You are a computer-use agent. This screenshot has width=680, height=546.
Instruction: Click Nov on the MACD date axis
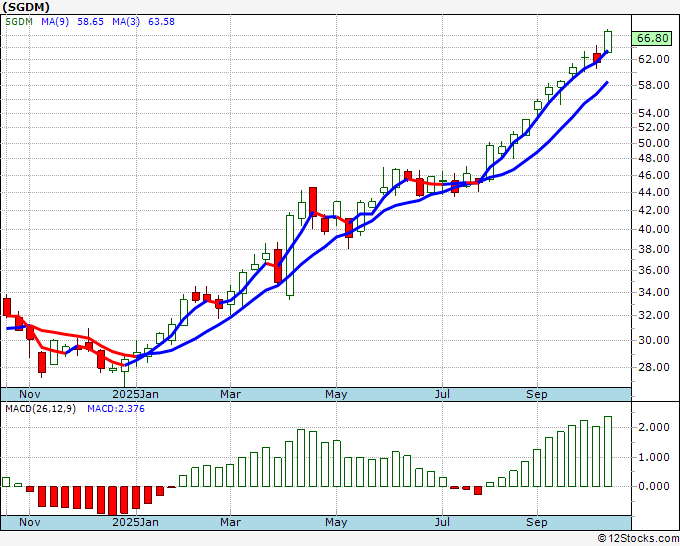click(x=29, y=522)
